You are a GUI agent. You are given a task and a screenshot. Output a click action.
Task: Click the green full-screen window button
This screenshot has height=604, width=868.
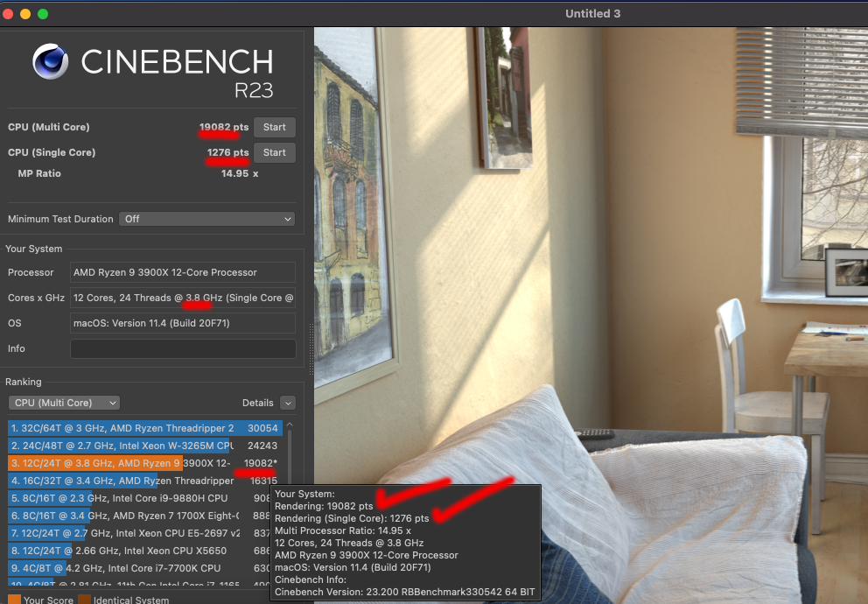pos(43,14)
